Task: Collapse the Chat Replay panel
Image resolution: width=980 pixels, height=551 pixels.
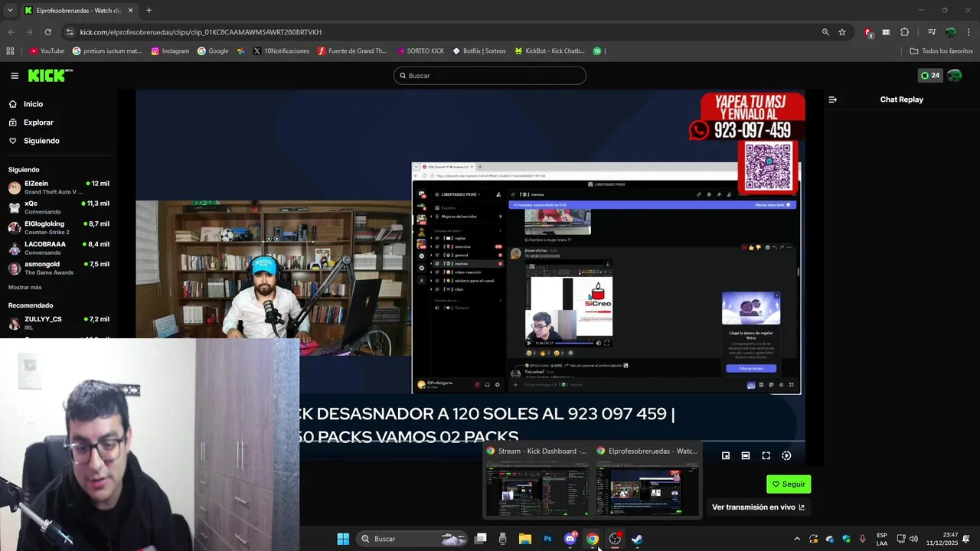Action: coord(833,99)
